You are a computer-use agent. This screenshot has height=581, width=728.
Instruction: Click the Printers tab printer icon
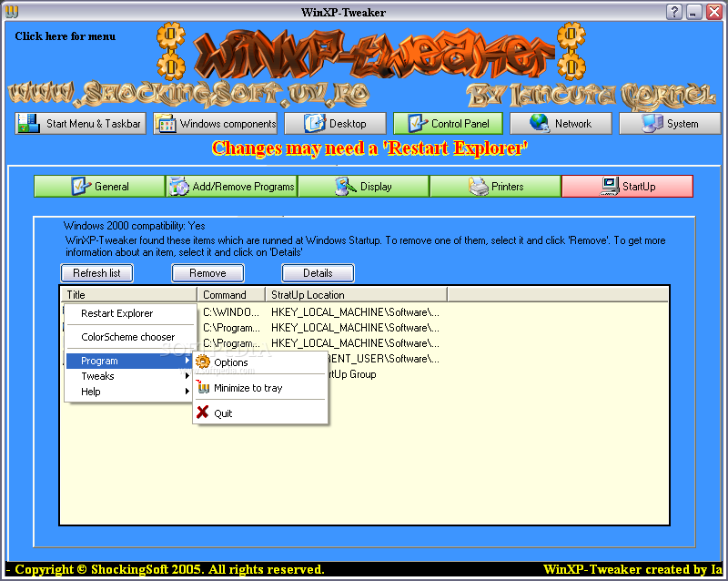click(x=479, y=187)
